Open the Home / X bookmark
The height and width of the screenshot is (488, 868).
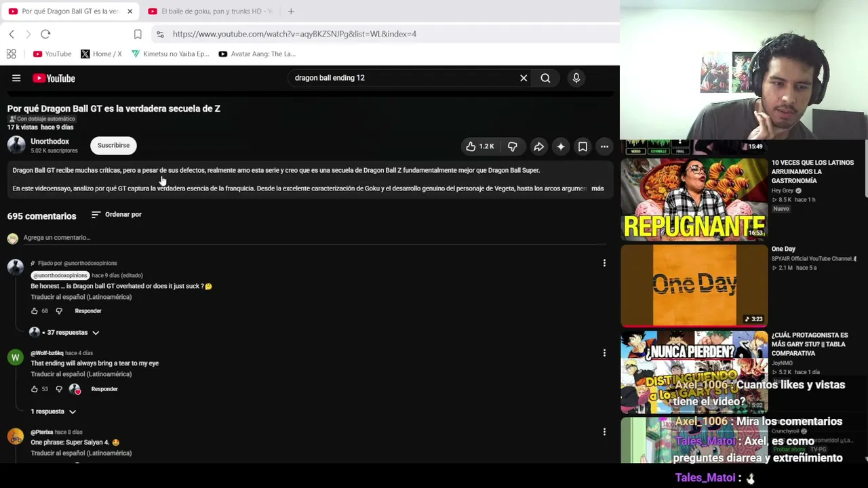point(101,54)
